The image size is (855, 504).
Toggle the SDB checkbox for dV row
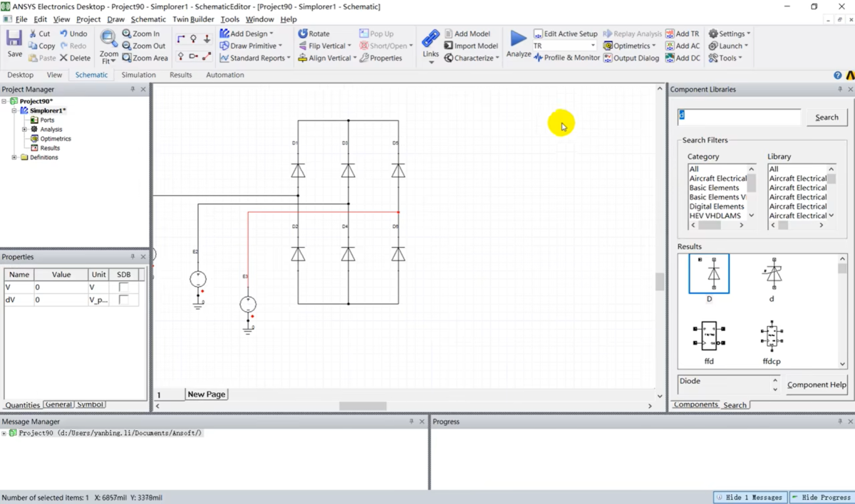tap(124, 300)
